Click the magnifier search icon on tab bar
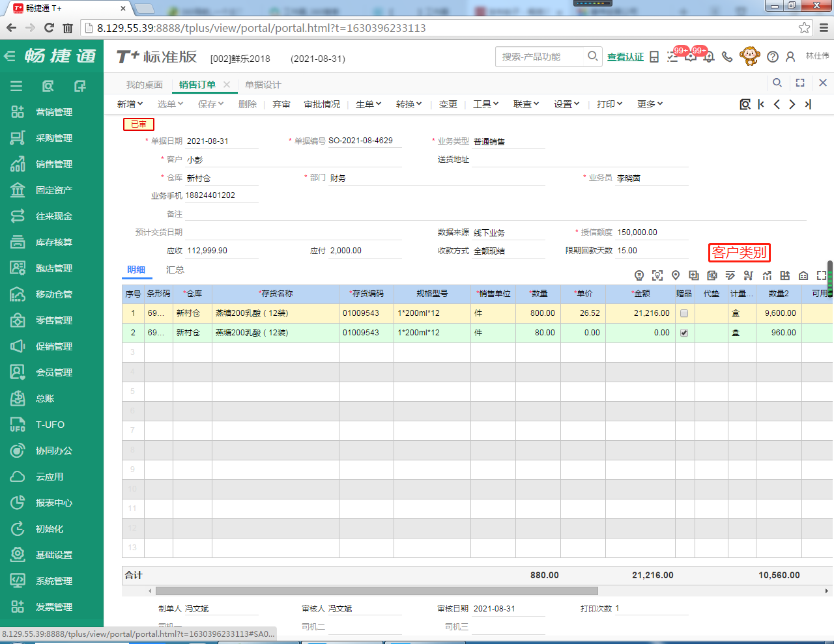Screen dimensions: 834x644 point(777,83)
